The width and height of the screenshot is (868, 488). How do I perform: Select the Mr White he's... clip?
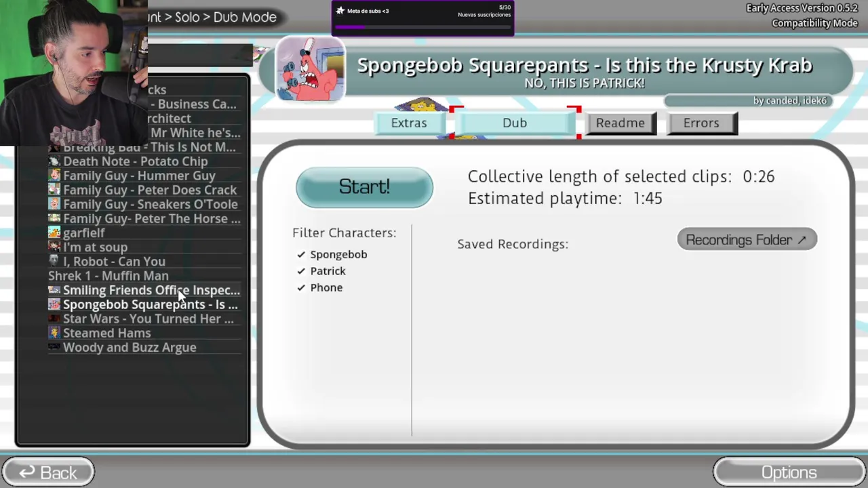[x=195, y=133]
